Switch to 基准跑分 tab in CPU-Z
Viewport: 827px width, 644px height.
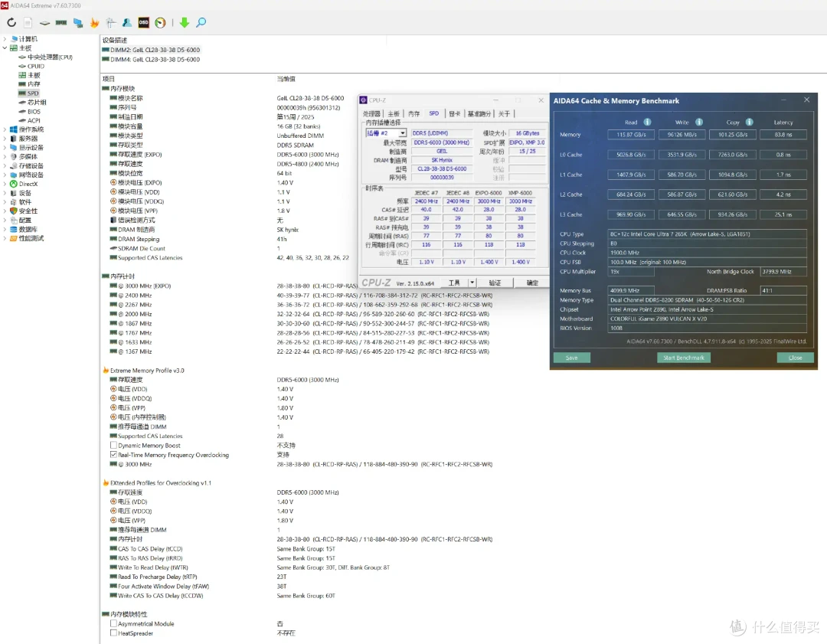pyautogui.click(x=479, y=113)
